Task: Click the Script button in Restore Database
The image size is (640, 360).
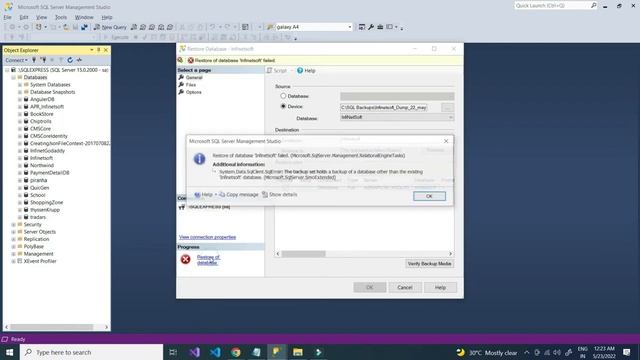Action: point(277,71)
